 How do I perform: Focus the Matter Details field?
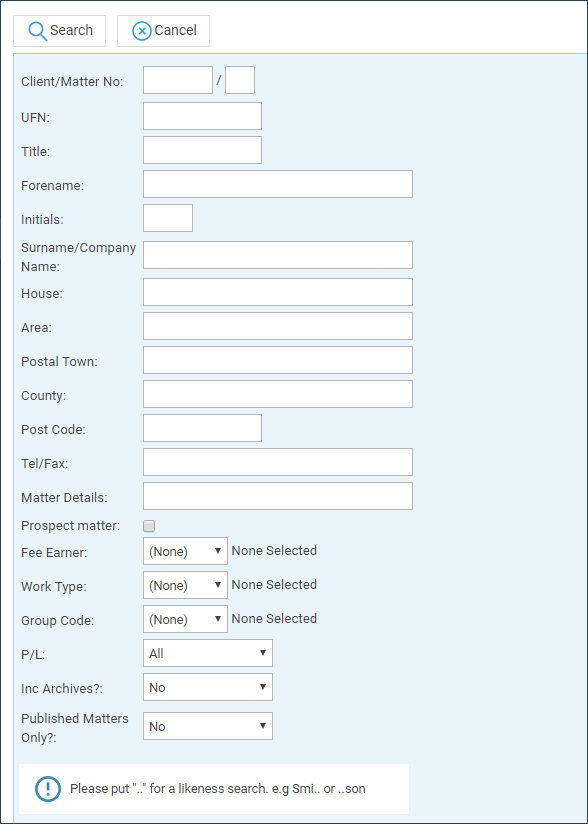click(x=278, y=496)
